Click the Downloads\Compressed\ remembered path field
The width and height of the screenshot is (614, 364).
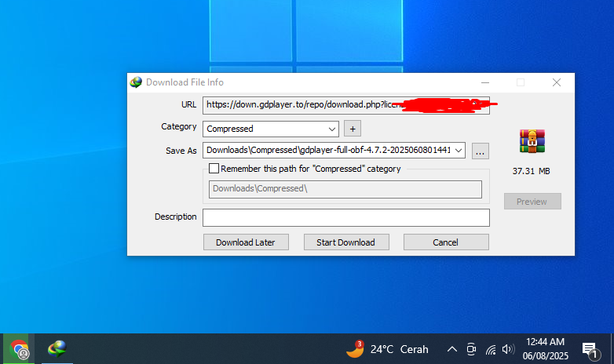345,189
